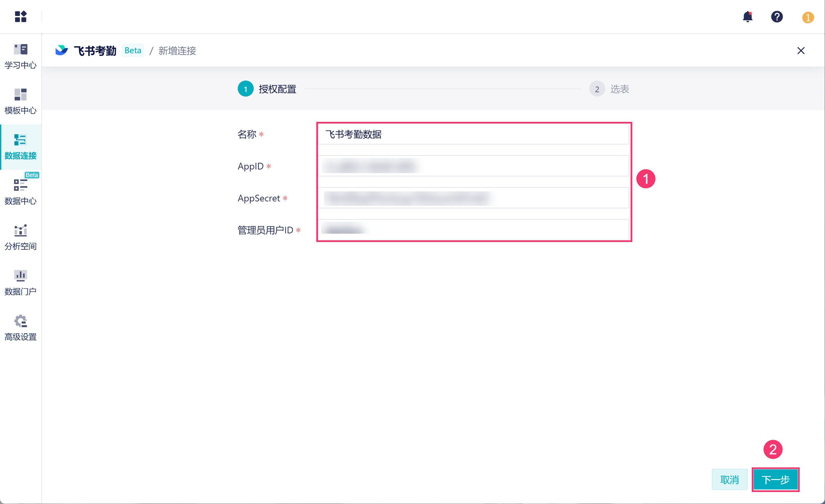825x504 pixels.
Task: Click the 飞书考勤 logo icon
Action: [62, 50]
